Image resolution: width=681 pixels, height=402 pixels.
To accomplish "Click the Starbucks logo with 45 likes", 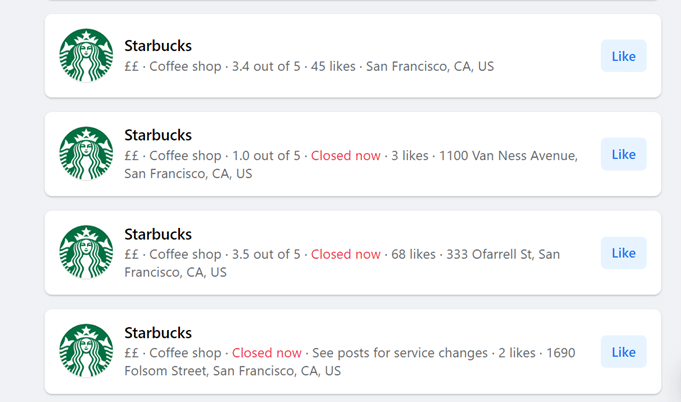I will (x=86, y=55).
